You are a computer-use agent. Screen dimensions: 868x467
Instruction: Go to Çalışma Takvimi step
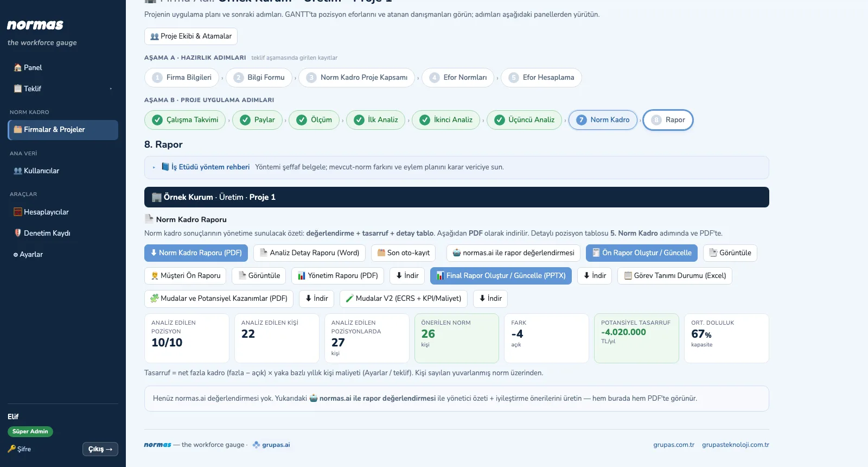point(185,120)
